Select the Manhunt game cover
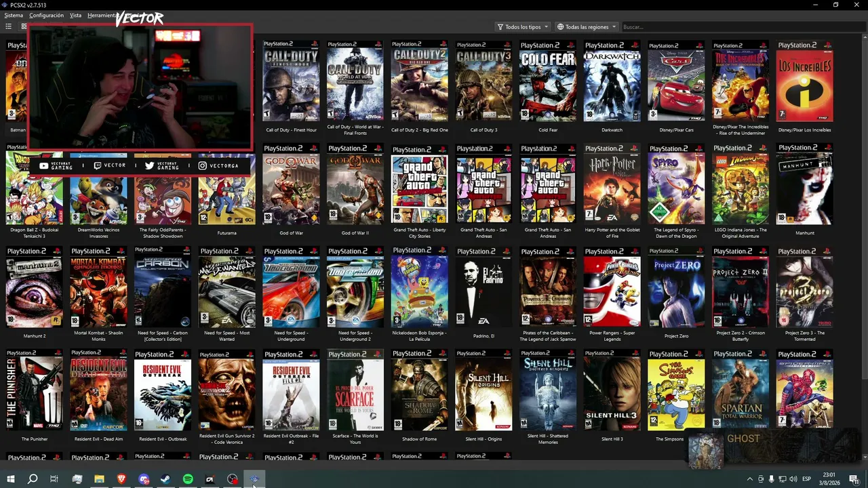Image resolution: width=868 pixels, height=488 pixels. coord(804,184)
